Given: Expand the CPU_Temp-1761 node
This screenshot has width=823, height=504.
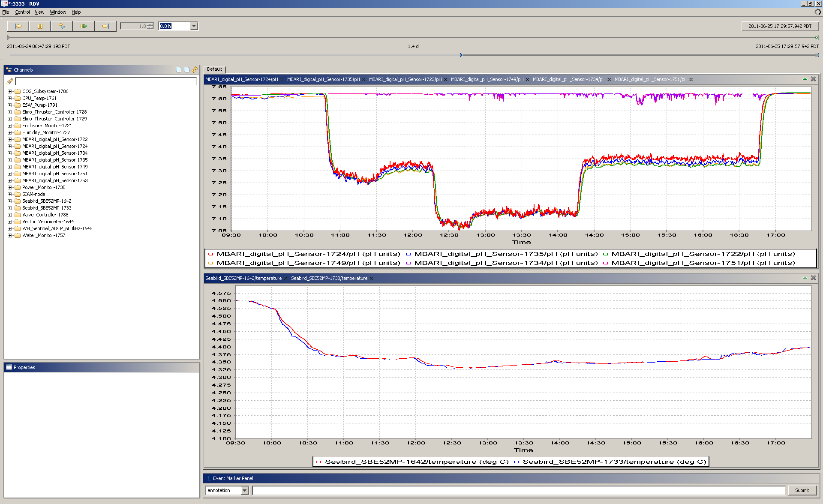Looking at the screenshot, I should point(9,98).
